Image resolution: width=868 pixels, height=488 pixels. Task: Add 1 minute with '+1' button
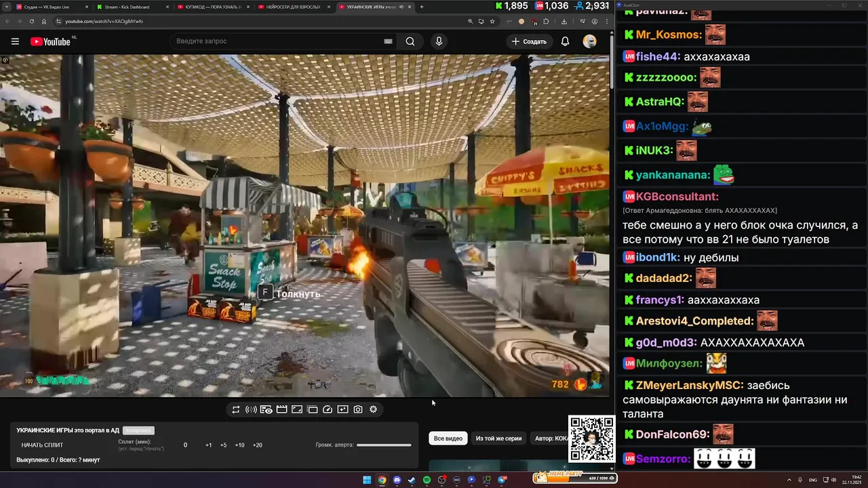[x=208, y=445]
